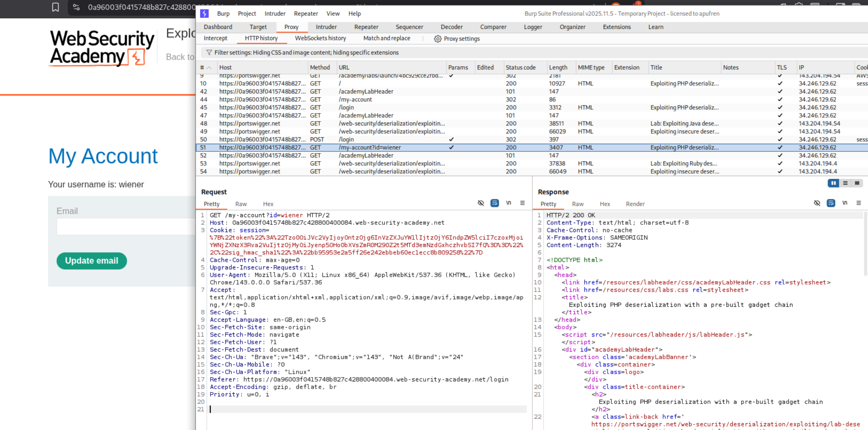
Task: Open the Render tab in Response
Action: point(635,204)
